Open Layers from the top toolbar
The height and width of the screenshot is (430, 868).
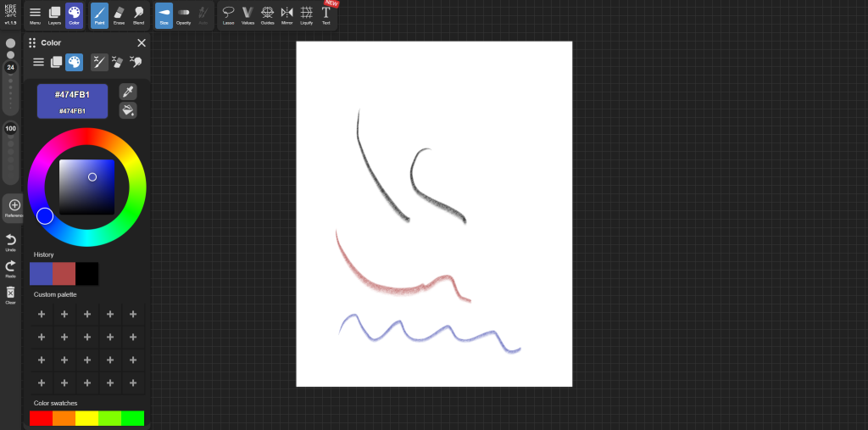click(54, 15)
